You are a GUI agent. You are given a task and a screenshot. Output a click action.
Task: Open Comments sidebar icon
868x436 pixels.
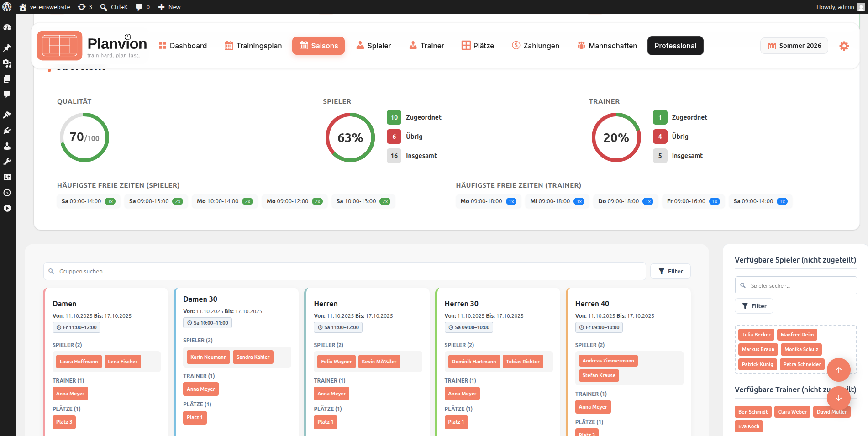(7, 95)
